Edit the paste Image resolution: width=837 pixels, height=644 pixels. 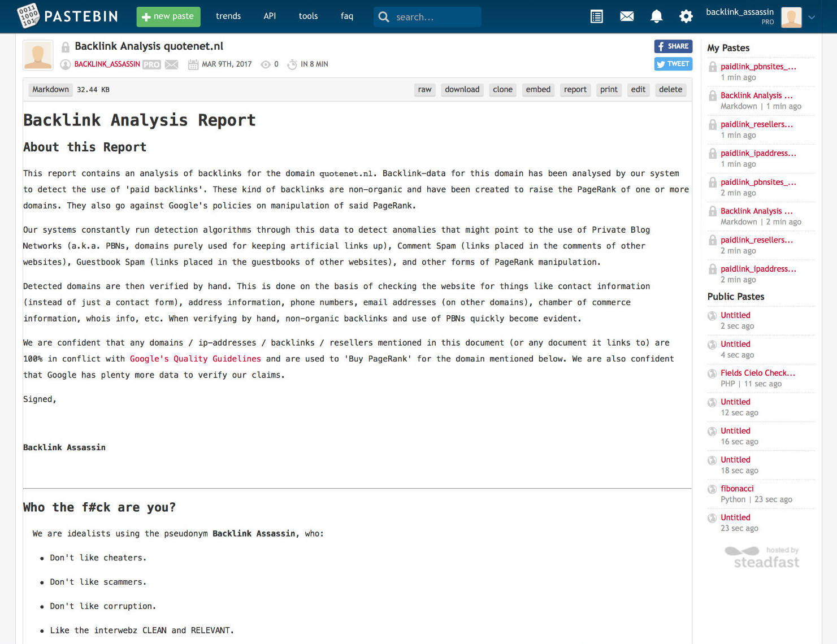(638, 89)
